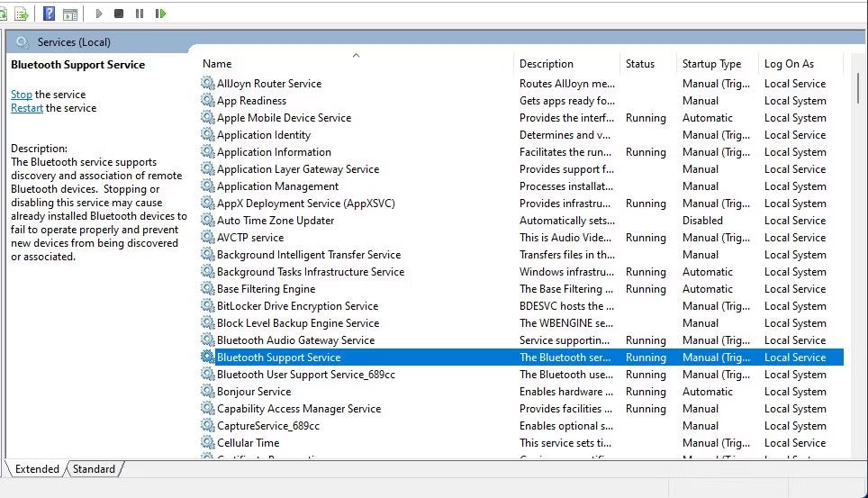
Task: Click the Restart Service green icon
Action: click(x=160, y=14)
